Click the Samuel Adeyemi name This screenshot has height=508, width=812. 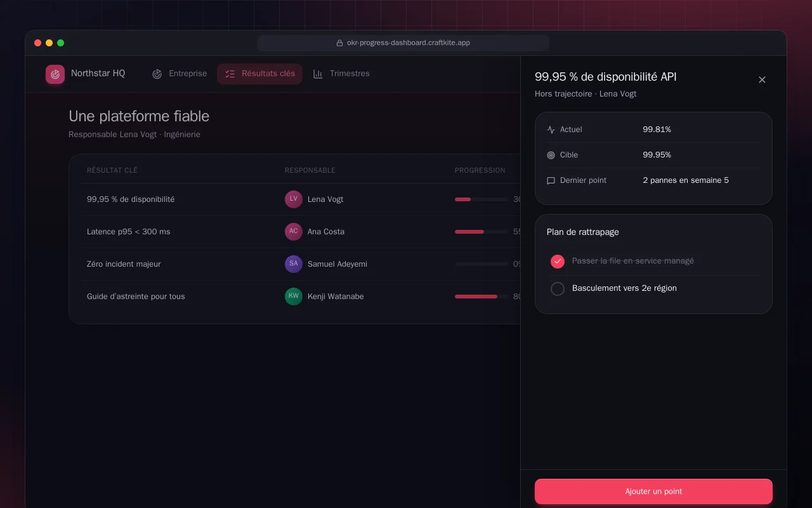point(337,264)
